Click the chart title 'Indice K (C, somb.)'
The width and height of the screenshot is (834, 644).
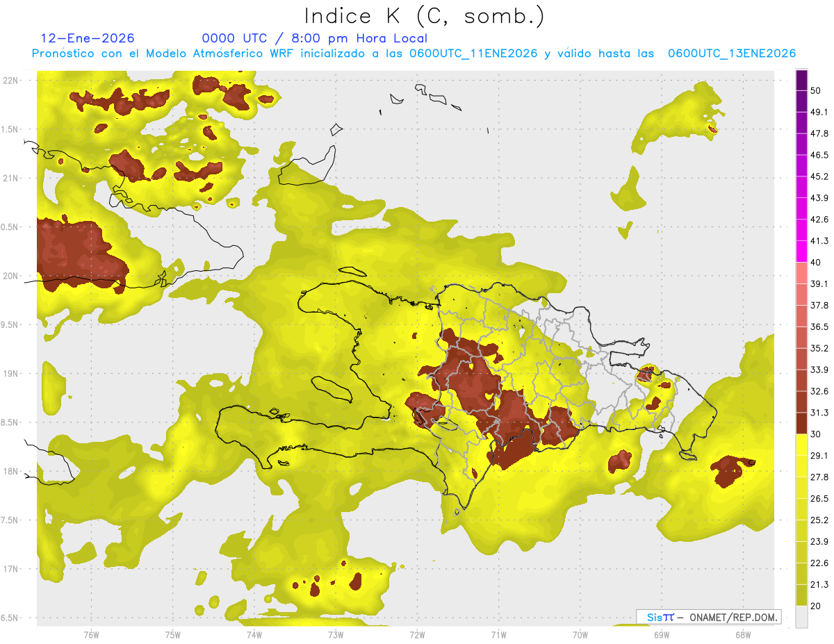(424, 16)
